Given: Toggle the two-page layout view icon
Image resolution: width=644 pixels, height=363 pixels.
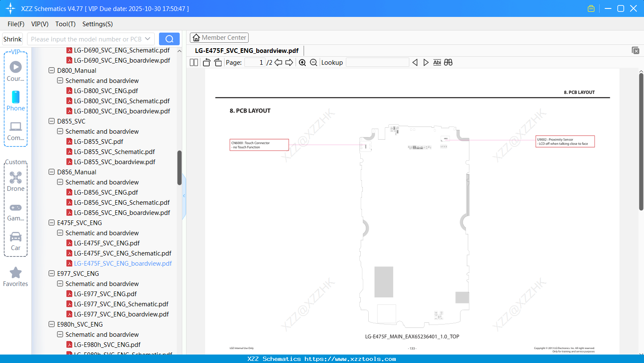Looking at the screenshot, I should tap(194, 63).
